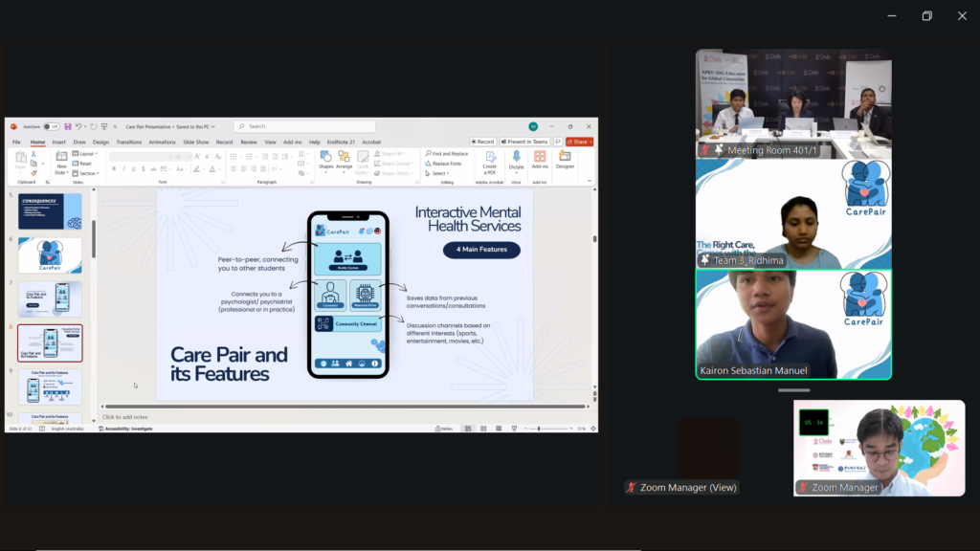Click the Bullets list icon
This screenshot has width=980, height=551.
coord(234,156)
